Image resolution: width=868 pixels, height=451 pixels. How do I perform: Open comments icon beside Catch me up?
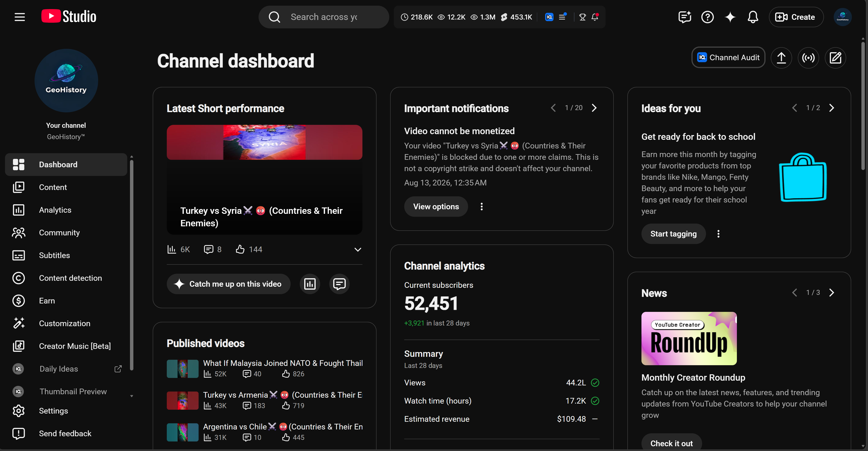[339, 284]
